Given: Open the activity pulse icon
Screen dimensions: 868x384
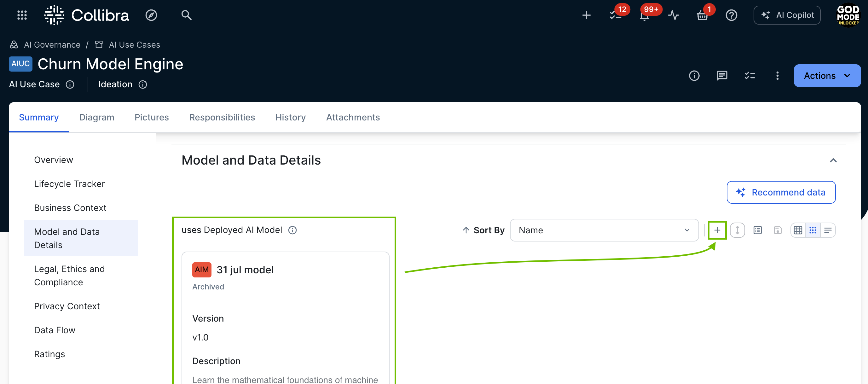Looking at the screenshot, I should click(673, 15).
